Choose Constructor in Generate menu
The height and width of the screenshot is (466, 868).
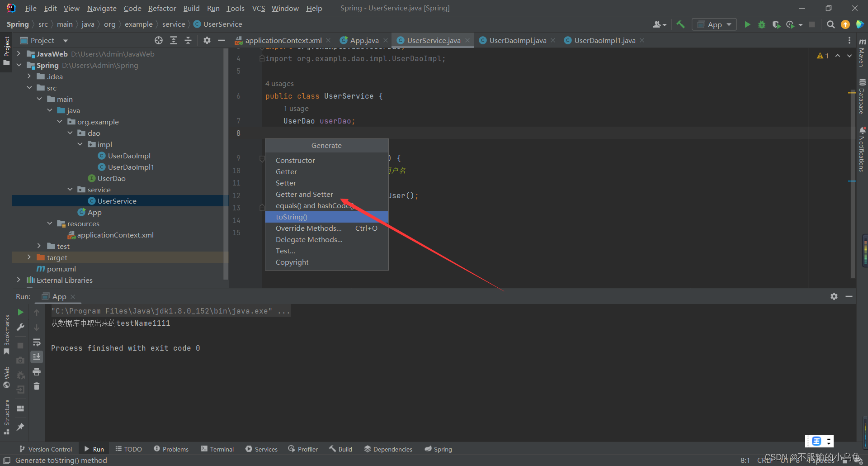[326, 161]
